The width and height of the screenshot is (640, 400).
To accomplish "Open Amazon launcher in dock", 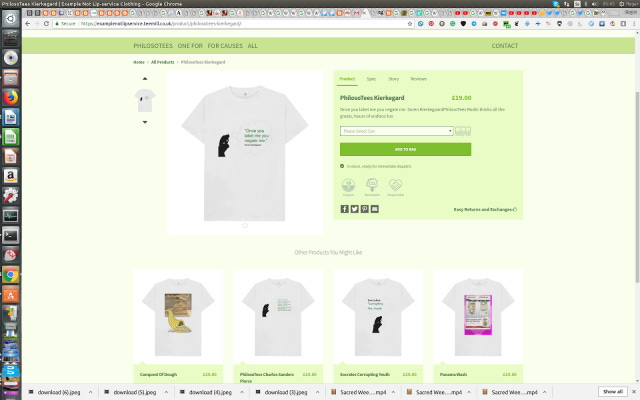I will [11, 176].
